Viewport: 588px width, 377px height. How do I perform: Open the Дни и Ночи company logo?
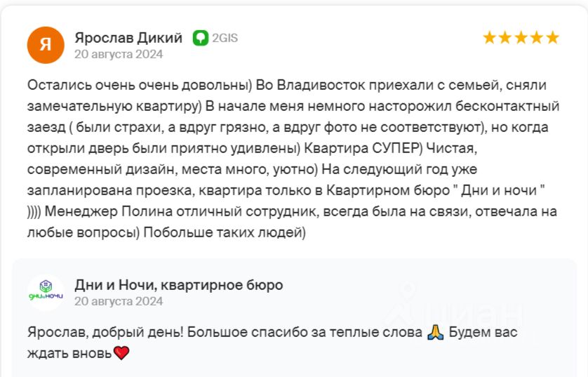(x=46, y=292)
